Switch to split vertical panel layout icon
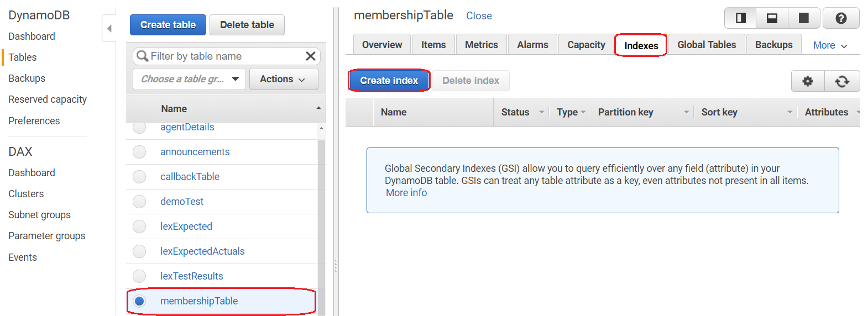Screen dimensions: 868x316 (x=740, y=18)
